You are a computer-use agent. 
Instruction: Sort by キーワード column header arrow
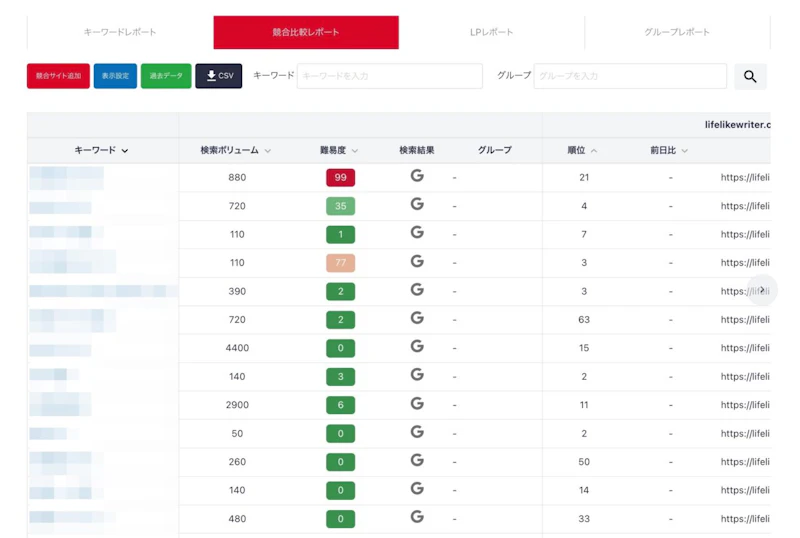(x=125, y=151)
